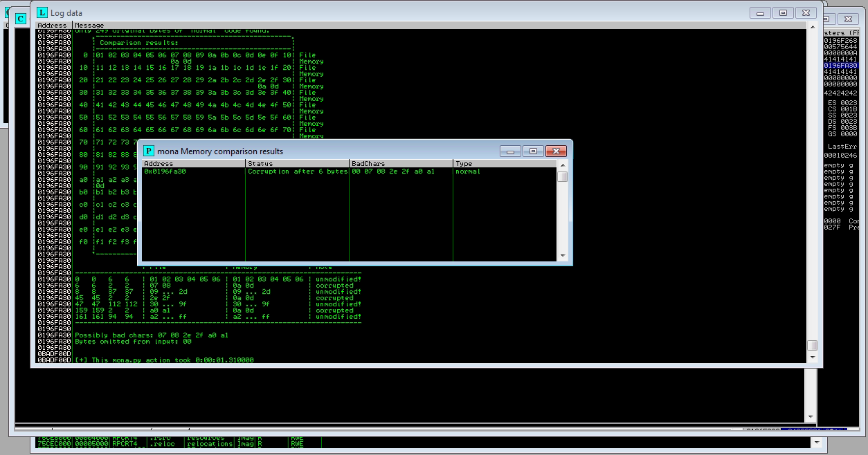Click the 'a2 ... ff' unmodified row in log
868x455 pixels.
pos(218,317)
